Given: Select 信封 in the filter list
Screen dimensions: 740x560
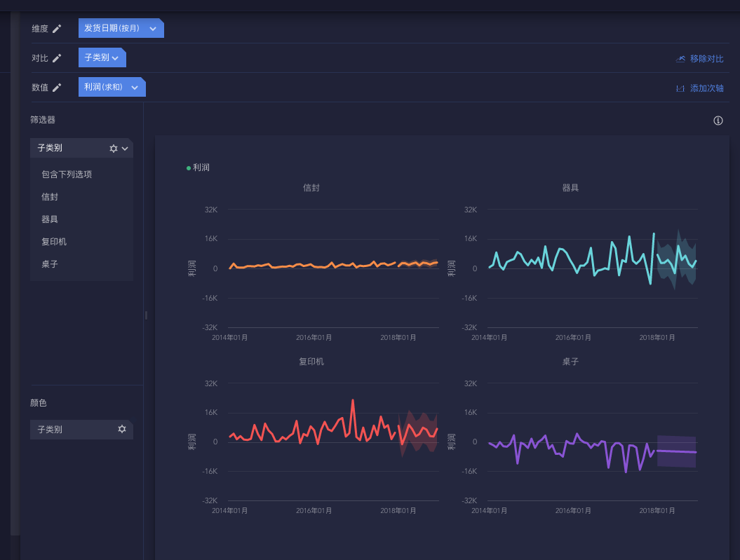Looking at the screenshot, I should point(50,197).
